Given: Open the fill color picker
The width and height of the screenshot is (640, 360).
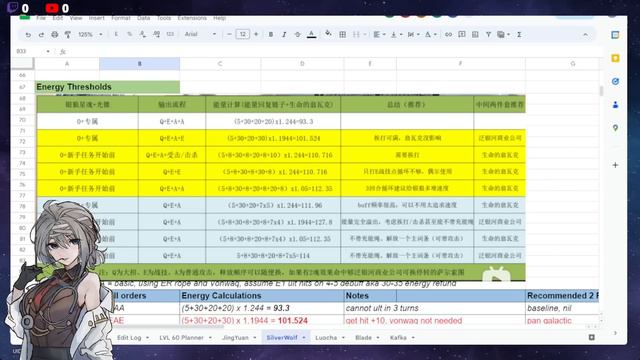Looking at the screenshot, I should (328, 34).
